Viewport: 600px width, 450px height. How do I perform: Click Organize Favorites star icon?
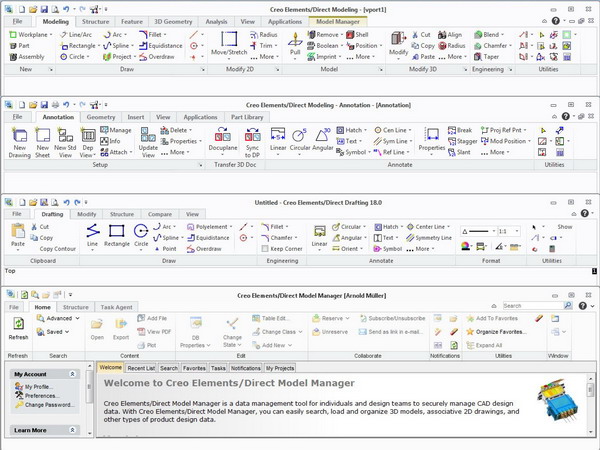click(x=470, y=332)
